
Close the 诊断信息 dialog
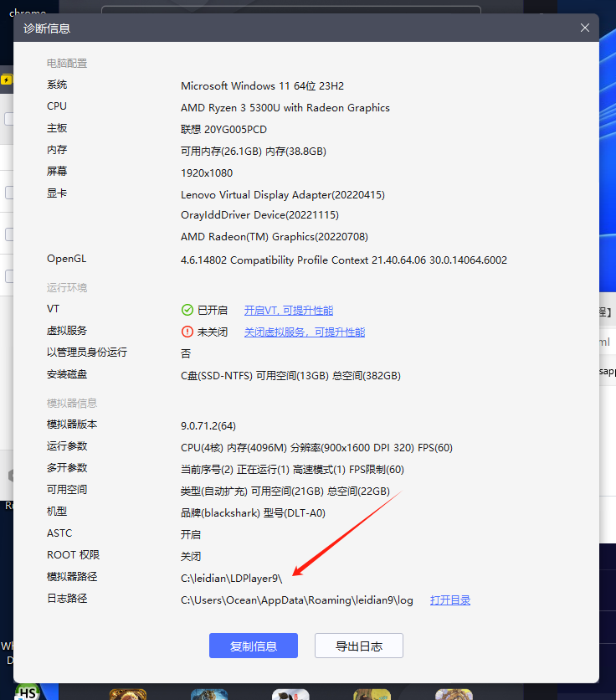(x=585, y=28)
